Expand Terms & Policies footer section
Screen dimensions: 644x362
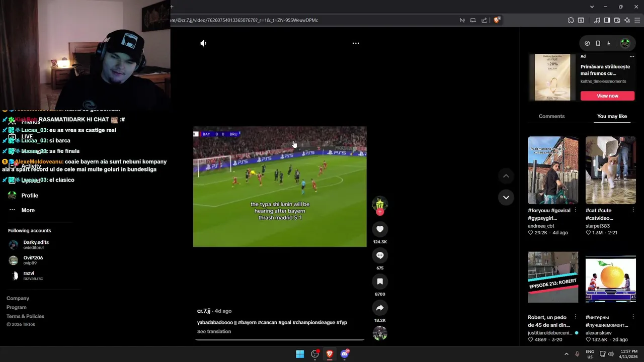pos(25,316)
